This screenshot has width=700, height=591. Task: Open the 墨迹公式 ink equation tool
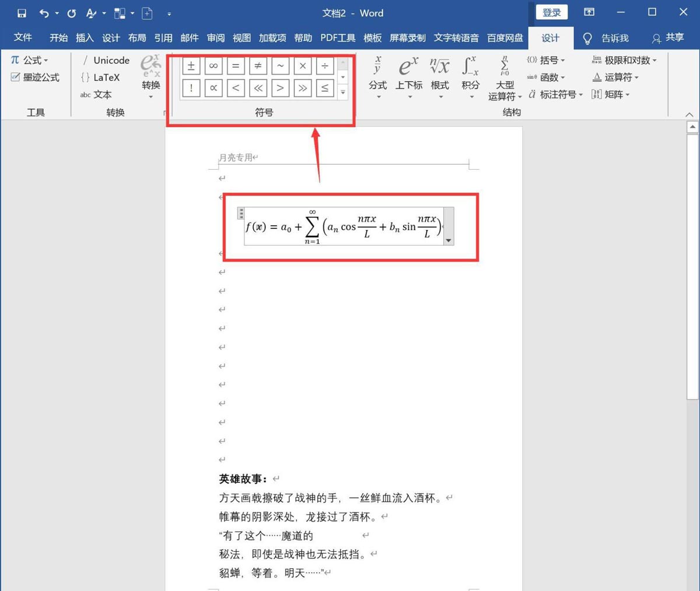35,77
